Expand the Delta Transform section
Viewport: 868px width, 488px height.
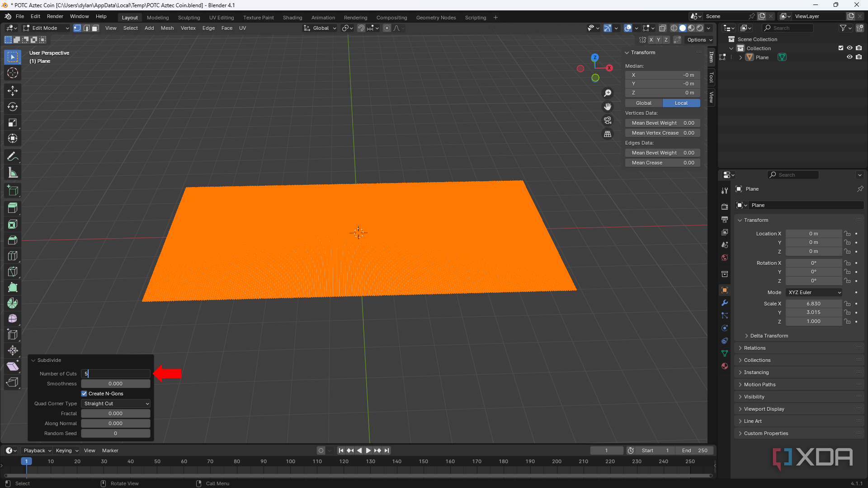(x=769, y=336)
